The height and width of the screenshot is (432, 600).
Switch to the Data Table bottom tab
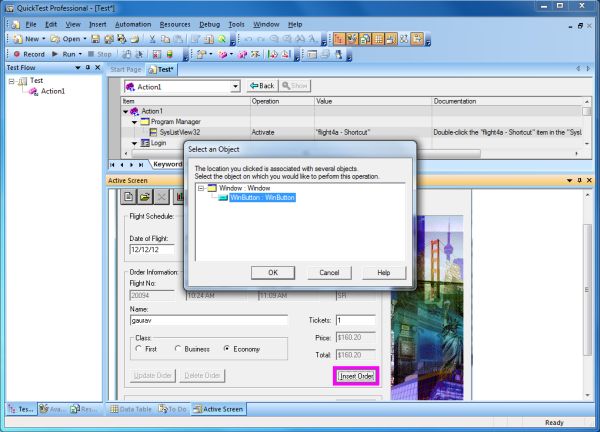(x=131, y=409)
